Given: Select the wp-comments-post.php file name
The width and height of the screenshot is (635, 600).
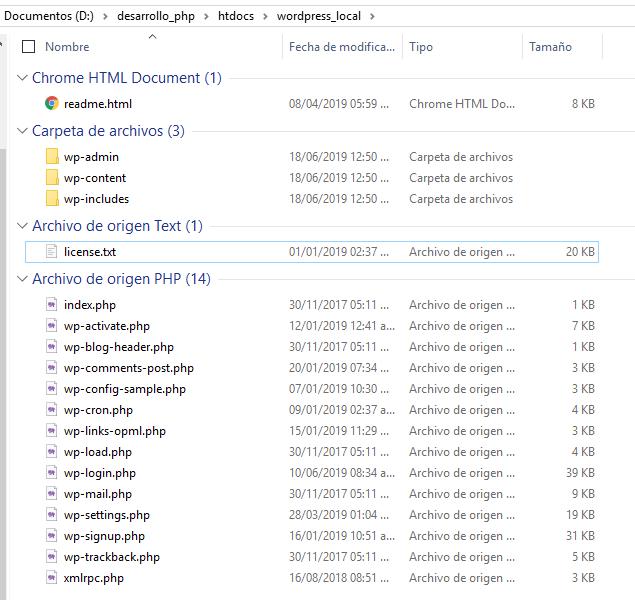Looking at the screenshot, I should coord(129,368).
